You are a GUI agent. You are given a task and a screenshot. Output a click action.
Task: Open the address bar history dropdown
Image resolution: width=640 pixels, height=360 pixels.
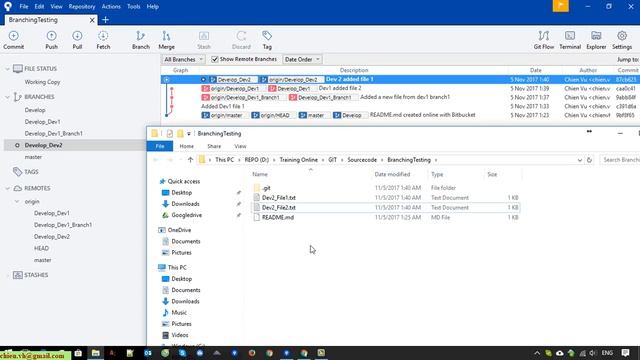[580, 160]
